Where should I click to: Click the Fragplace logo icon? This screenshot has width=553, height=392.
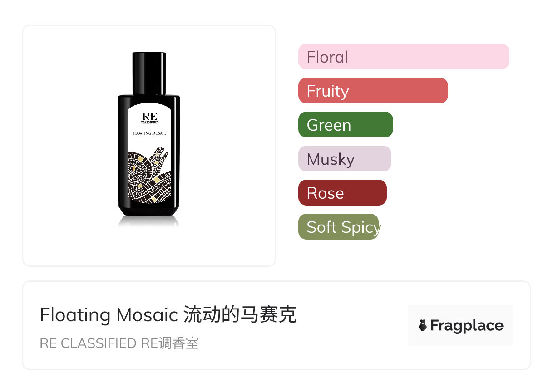pos(423,325)
